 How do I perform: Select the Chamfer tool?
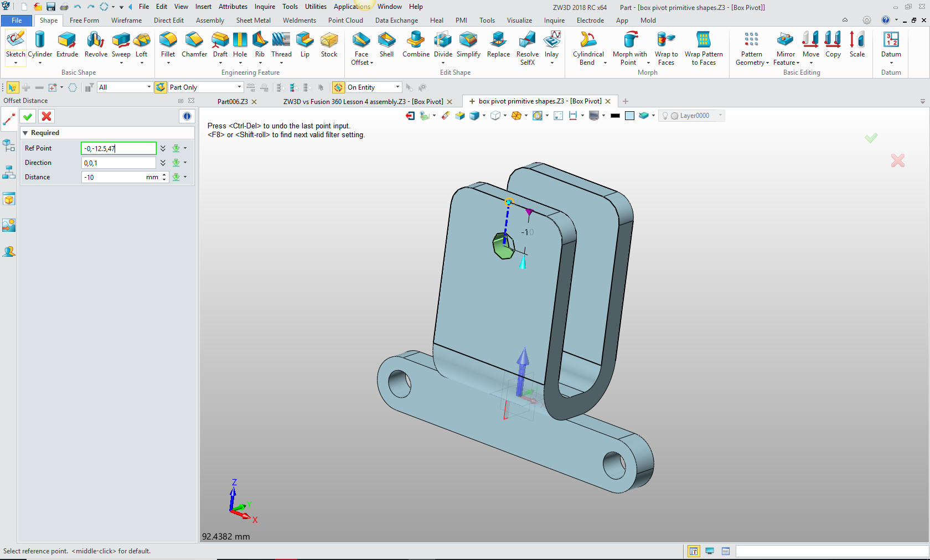coord(194,44)
